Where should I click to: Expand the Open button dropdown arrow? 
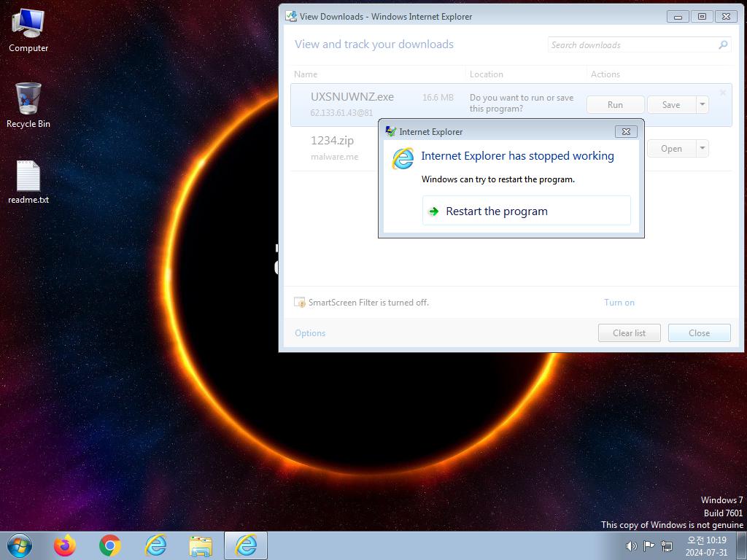pos(703,148)
